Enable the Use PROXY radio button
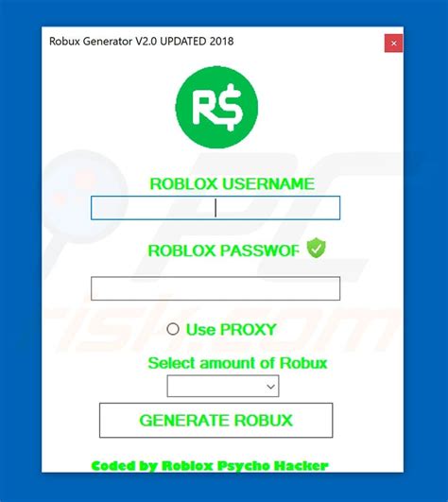The image size is (448, 502). click(173, 329)
